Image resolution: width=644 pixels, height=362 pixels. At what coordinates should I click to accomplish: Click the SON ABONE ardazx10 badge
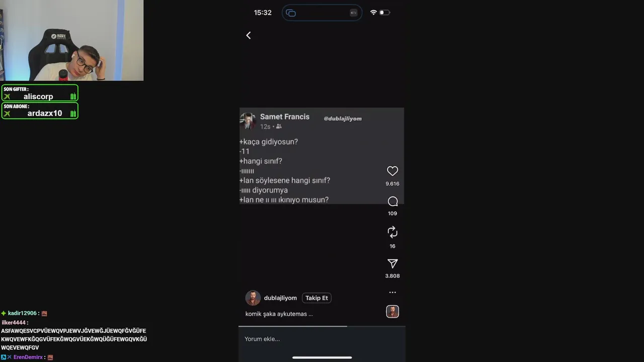(40, 111)
